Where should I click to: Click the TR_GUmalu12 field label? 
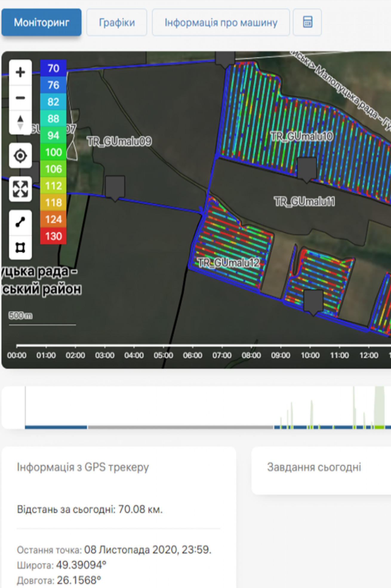[x=229, y=263]
